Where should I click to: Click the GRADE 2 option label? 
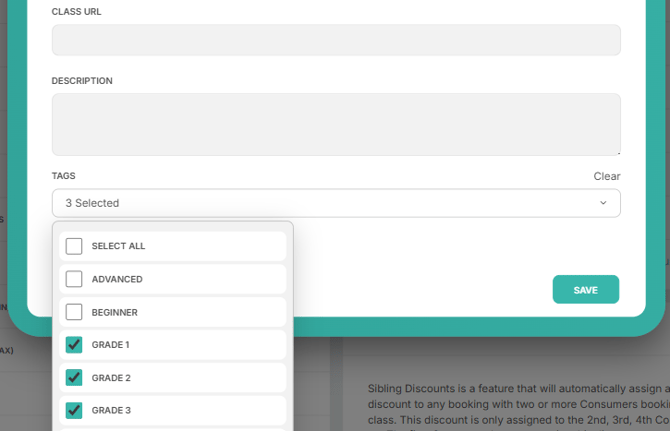[112, 378]
